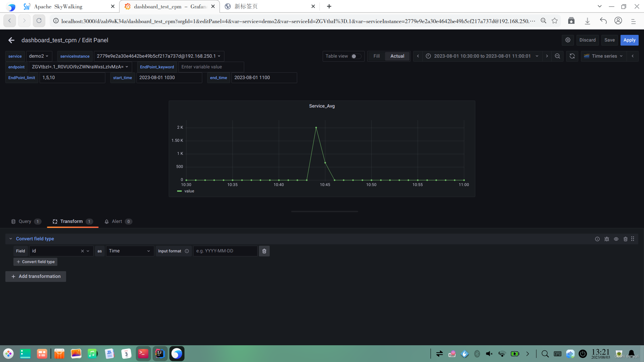Click the Input format info icon

[x=186, y=251]
